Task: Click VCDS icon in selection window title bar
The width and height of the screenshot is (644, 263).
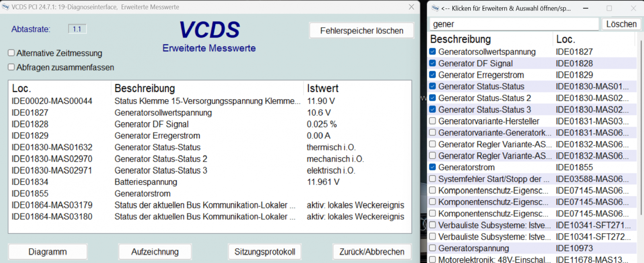Action: click(435, 8)
